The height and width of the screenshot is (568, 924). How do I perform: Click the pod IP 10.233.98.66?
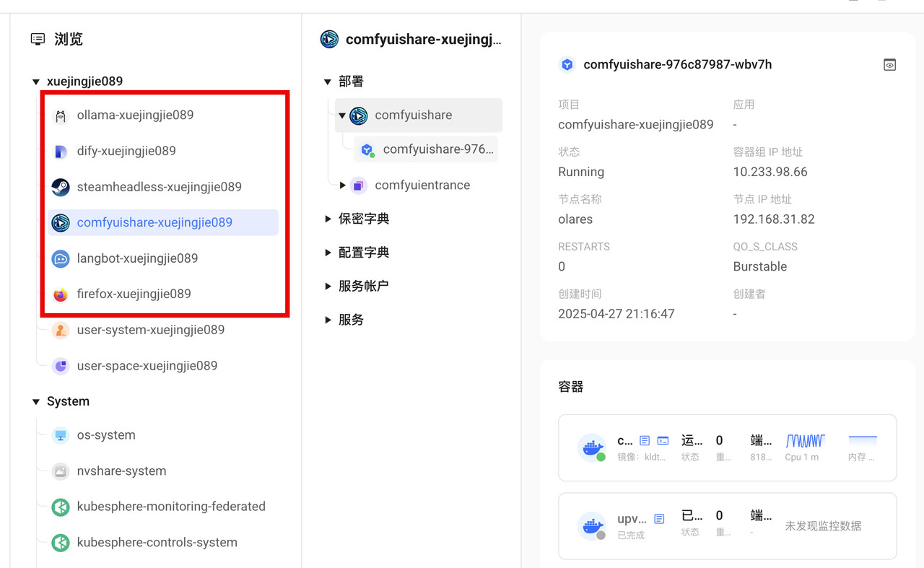tap(770, 172)
